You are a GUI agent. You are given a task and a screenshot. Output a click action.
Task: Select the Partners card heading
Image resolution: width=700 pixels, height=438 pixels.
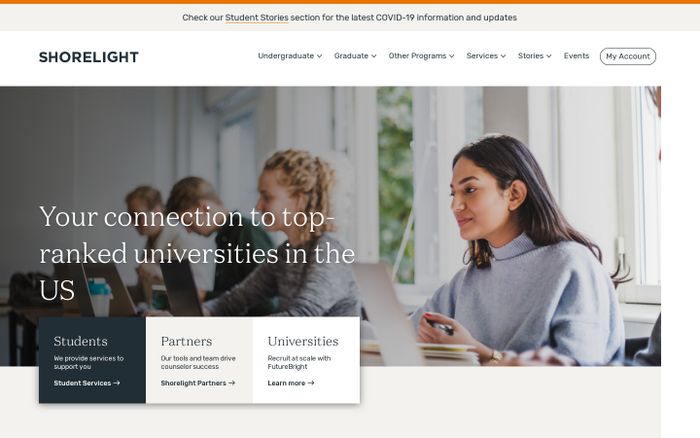pos(187,341)
